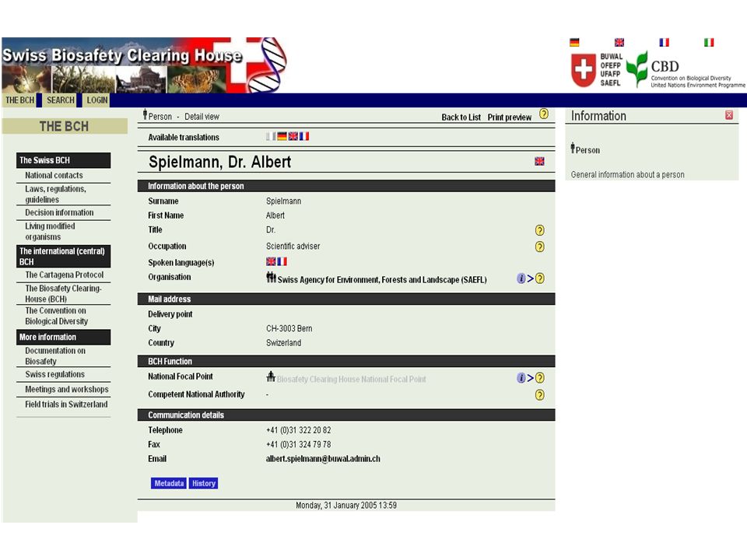Click Back to List

461,117
